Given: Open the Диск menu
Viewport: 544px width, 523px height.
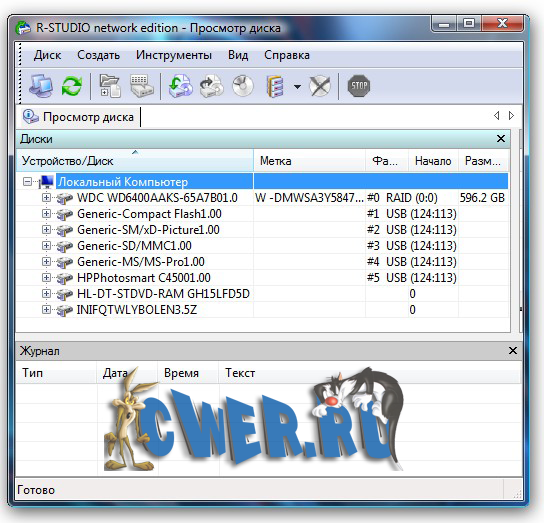Looking at the screenshot, I should tap(48, 55).
